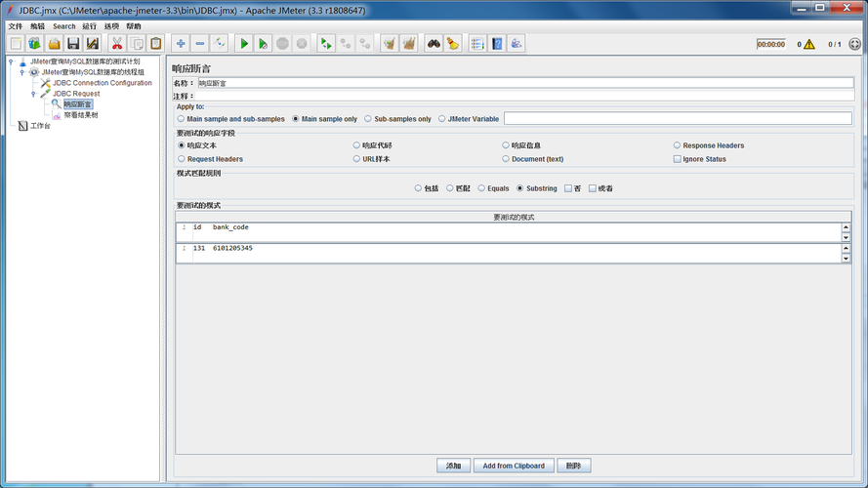868x488 pixels.
Task: Click the Start no pauses toolbar icon
Action: pyautogui.click(x=264, y=44)
